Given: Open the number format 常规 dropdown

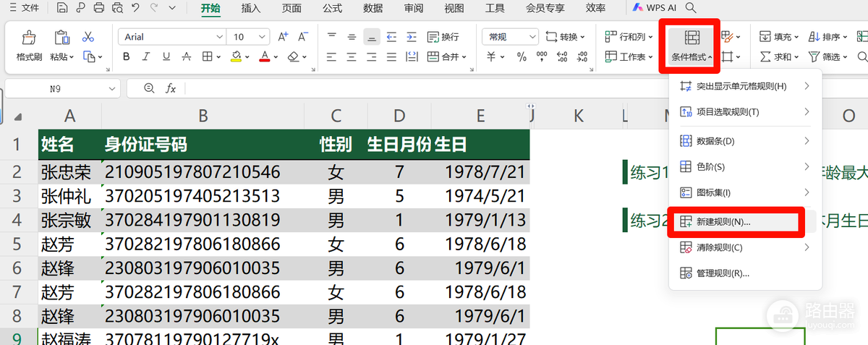Looking at the screenshot, I should point(533,37).
